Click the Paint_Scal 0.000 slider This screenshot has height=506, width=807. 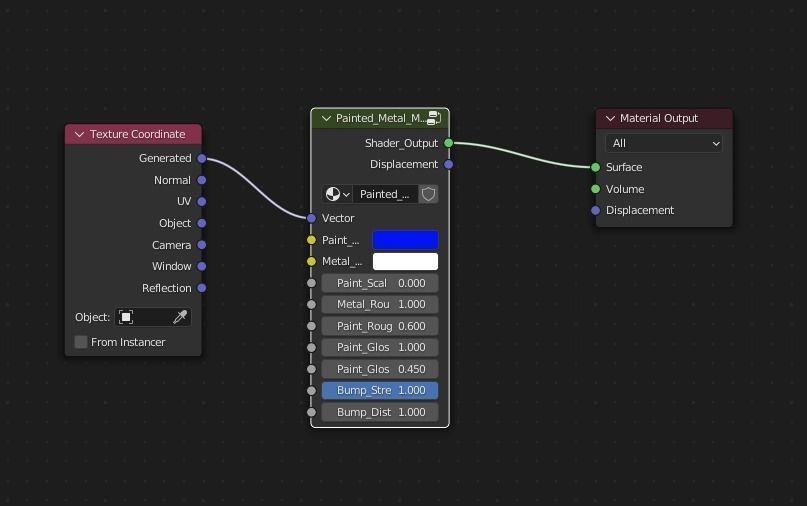click(380, 283)
